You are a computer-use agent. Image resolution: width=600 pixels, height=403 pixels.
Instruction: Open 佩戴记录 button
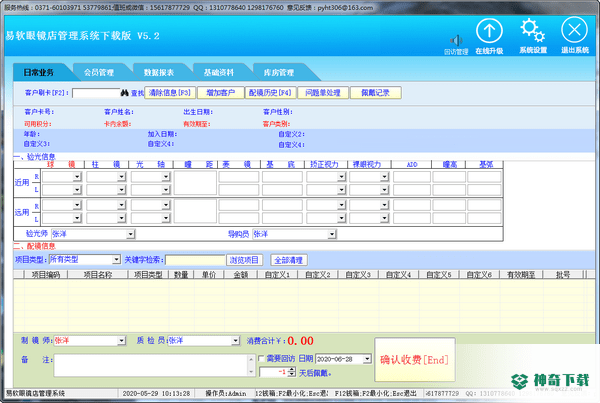375,93
